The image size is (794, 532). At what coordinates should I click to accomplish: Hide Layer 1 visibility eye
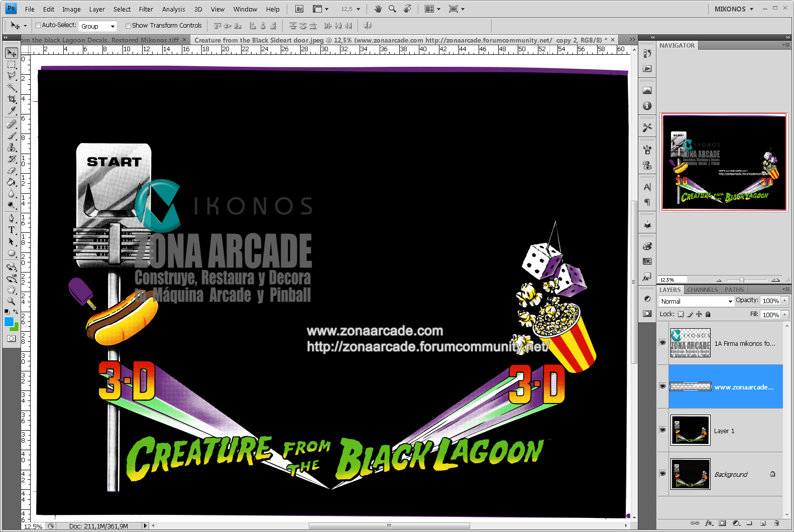(x=662, y=430)
